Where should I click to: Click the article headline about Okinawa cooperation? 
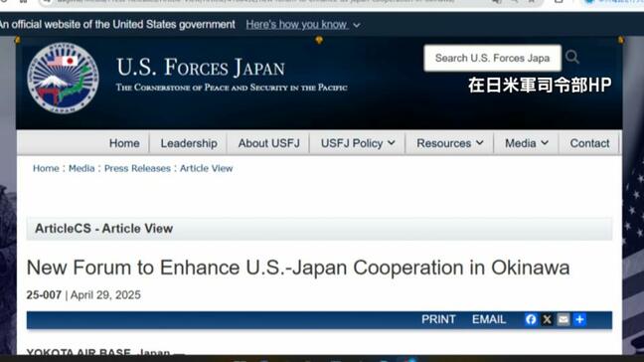coord(298,268)
